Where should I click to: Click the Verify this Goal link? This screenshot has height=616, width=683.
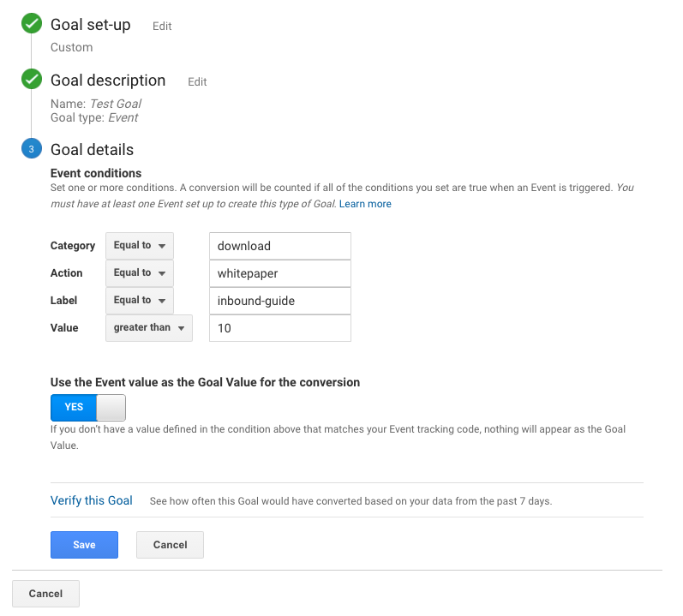(x=92, y=500)
